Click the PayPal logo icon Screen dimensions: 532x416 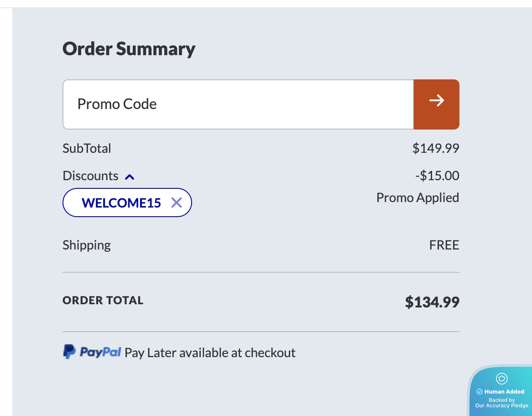click(x=69, y=352)
